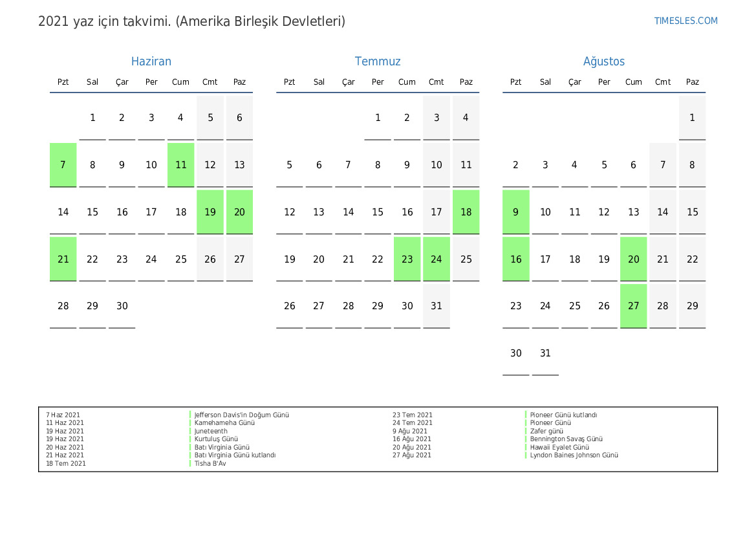756x535 pixels.
Task: Select highlighted June 7 (Haziran) cell
Action: pos(63,165)
